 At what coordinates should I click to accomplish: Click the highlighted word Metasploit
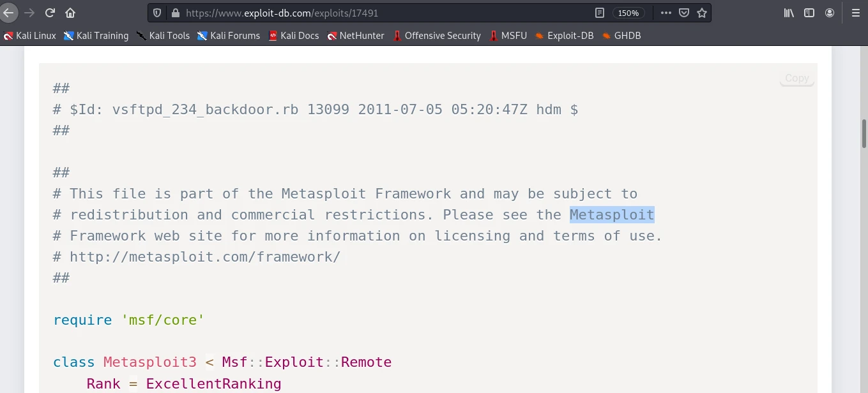pos(612,214)
